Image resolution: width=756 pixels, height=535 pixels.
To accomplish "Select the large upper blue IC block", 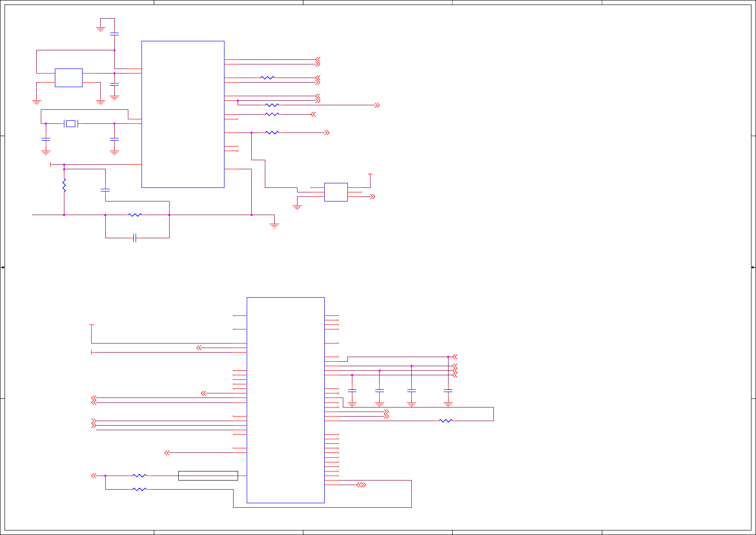I will click(x=183, y=114).
